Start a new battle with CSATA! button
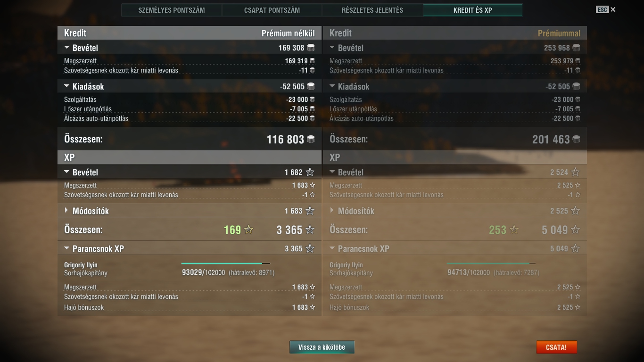Screen dimensions: 644x362 [556, 347]
